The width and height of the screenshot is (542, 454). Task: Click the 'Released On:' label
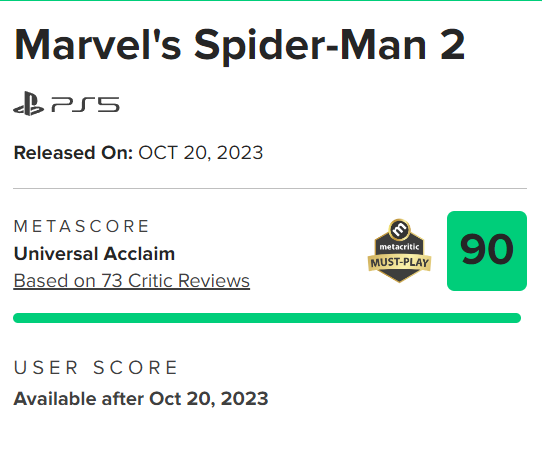[73, 153]
